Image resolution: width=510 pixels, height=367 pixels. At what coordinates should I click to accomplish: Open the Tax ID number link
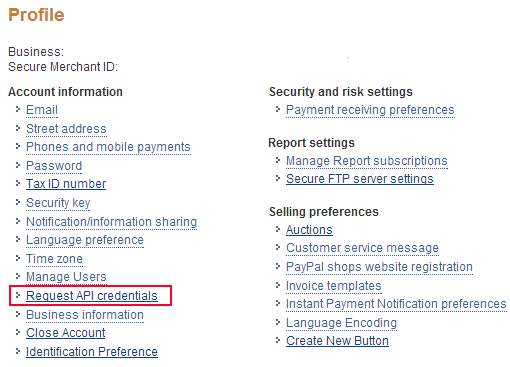pos(66,184)
